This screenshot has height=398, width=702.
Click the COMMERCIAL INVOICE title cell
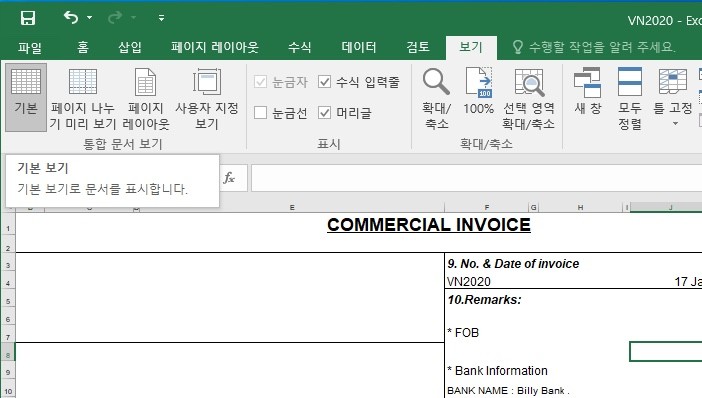429,225
